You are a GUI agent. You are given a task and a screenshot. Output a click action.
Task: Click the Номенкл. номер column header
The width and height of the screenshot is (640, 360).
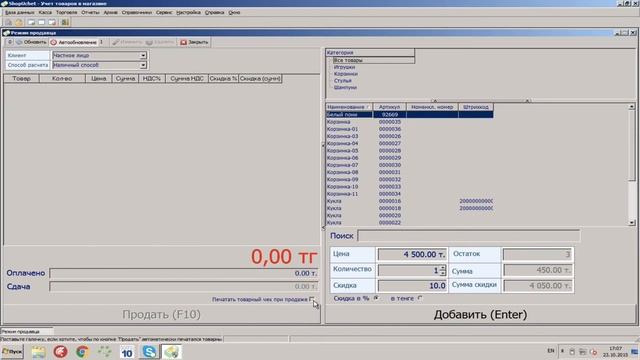click(x=432, y=107)
